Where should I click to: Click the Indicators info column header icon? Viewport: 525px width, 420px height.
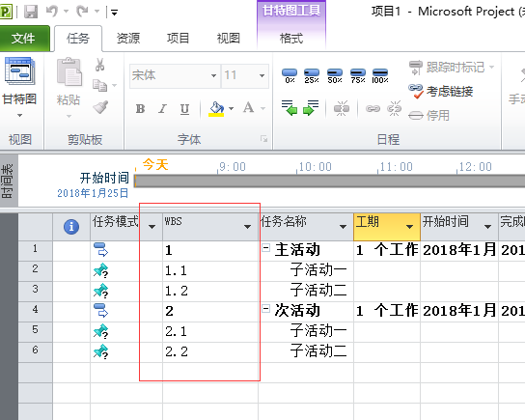pos(71,227)
